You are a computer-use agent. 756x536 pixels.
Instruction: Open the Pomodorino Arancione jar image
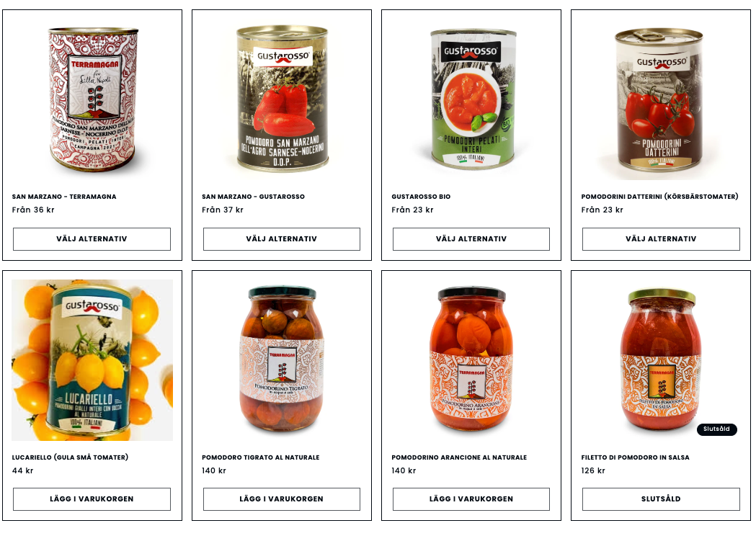(x=471, y=360)
